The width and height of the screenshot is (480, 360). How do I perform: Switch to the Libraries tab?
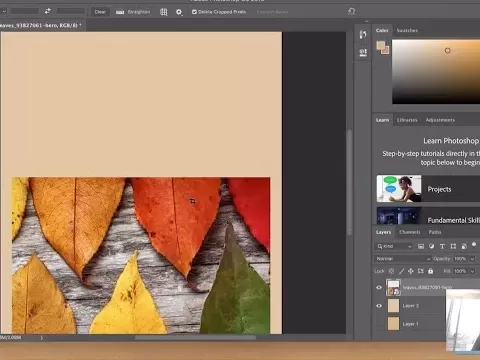pos(407,120)
